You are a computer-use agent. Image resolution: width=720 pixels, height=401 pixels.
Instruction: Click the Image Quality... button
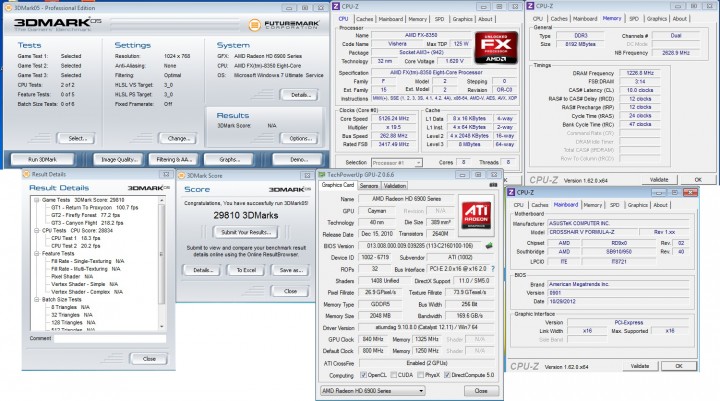[119, 159]
